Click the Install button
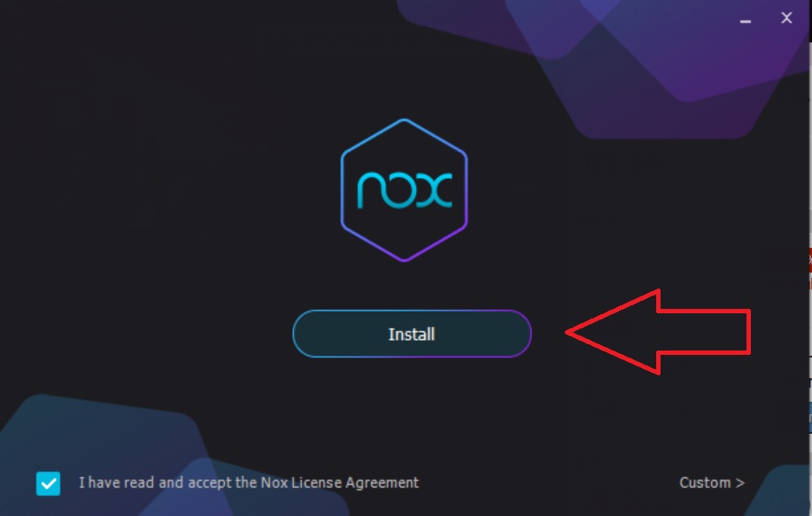 [x=412, y=334]
